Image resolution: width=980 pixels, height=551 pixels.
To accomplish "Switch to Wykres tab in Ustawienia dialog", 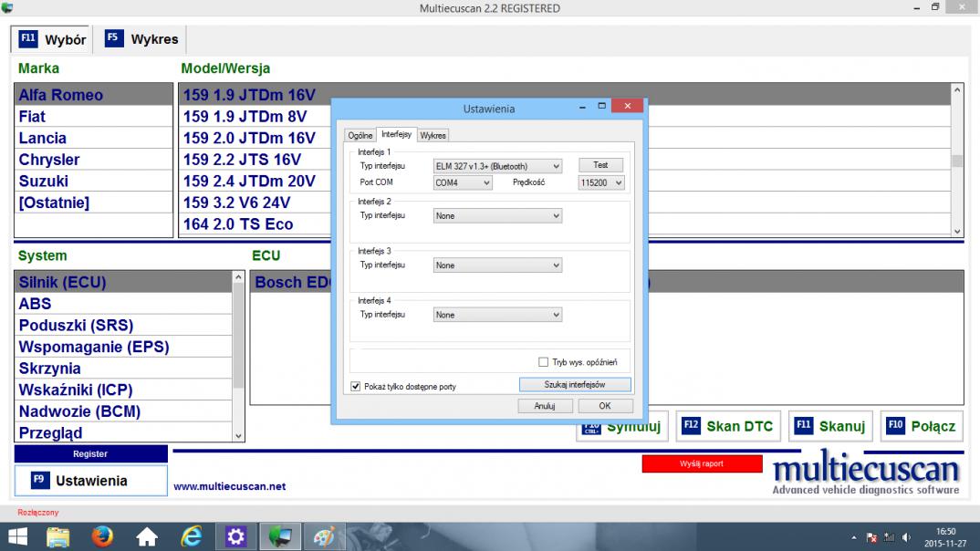I will pyautogui.click(x=433, y=136).
